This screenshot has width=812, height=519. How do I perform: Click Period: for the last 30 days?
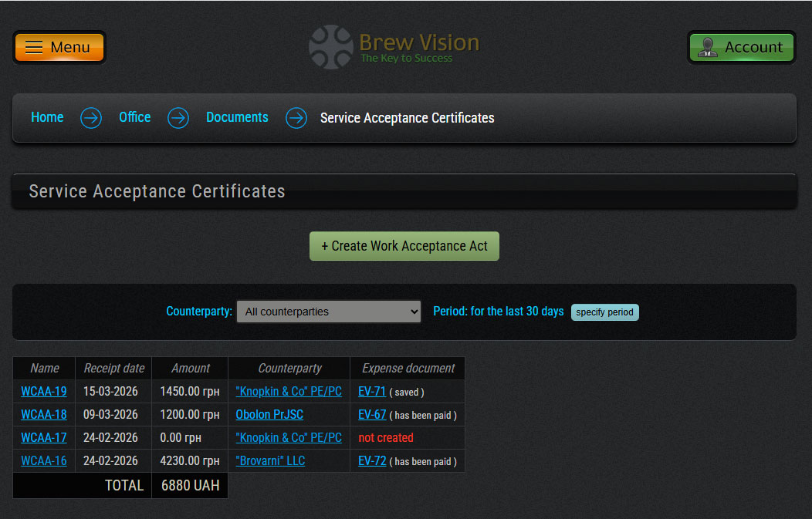pos(498,312)
